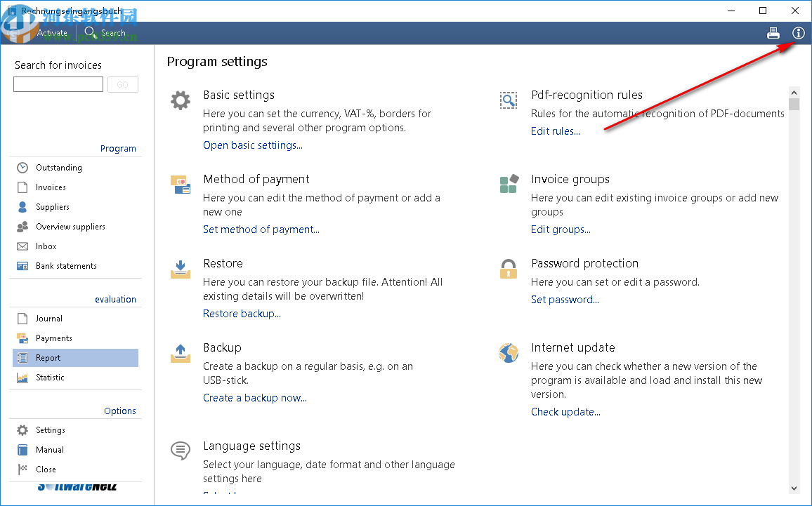The width and height of the screenshot is (812, 506).
Task: Open the Outstanding invoices view
Action: click(x=59, y=168)
